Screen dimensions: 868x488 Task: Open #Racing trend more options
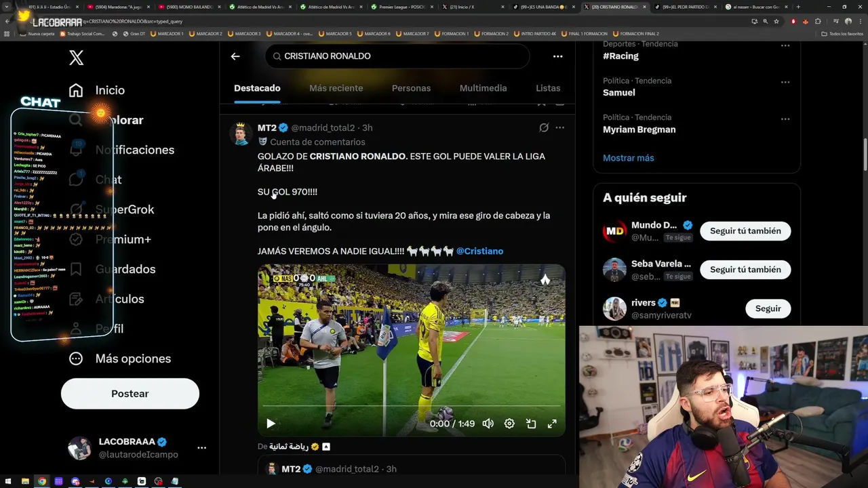coord(785,45)
